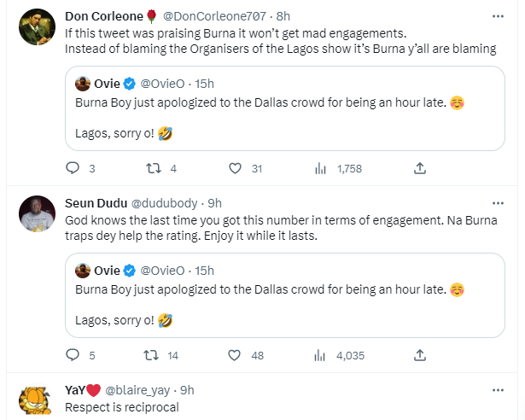Open more options on Don Corleone's tweet
This screenshot has height=420, width=525.
point(498,16)
